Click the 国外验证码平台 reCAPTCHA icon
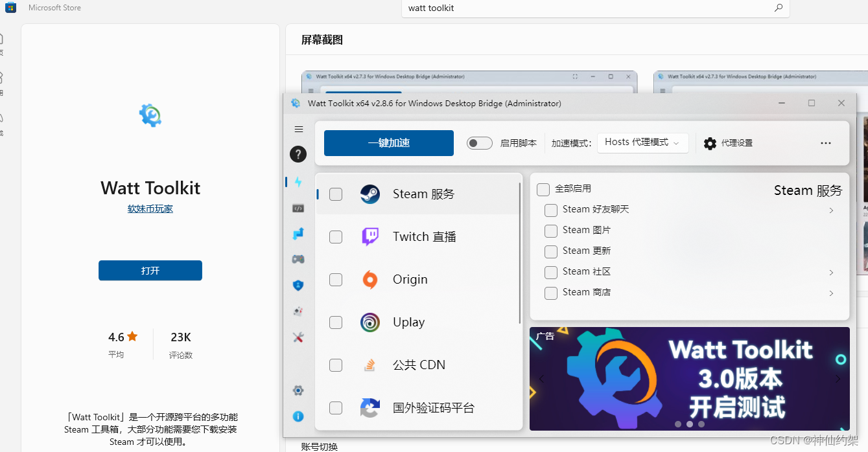 [x=370, y=408]
